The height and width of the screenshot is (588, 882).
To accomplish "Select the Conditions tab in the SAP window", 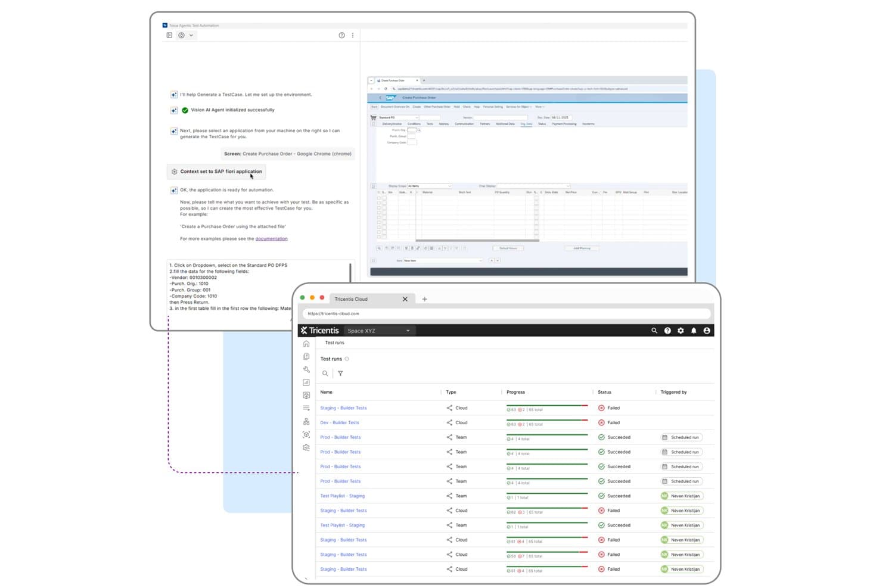I will coord(414,124).
